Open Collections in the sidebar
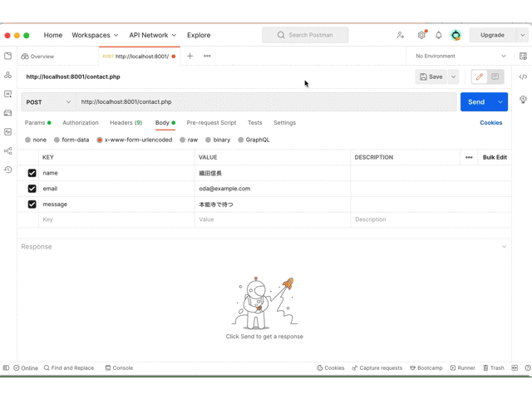532x399 pixels. (7, 56)
